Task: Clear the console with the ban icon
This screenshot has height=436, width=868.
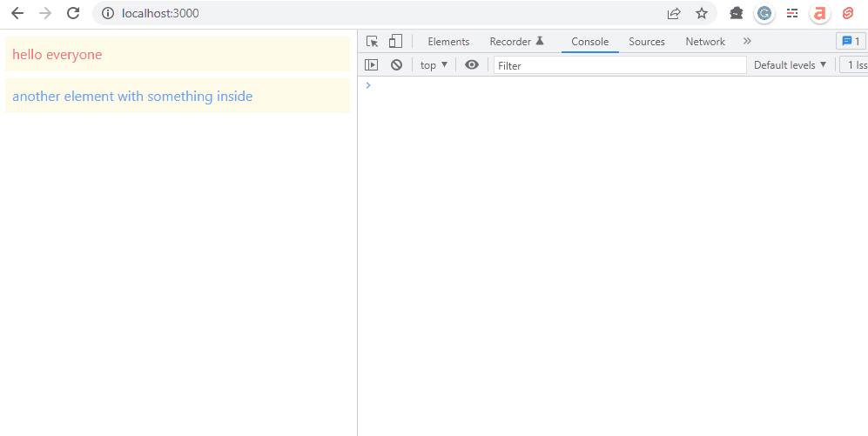Action: 396,65
